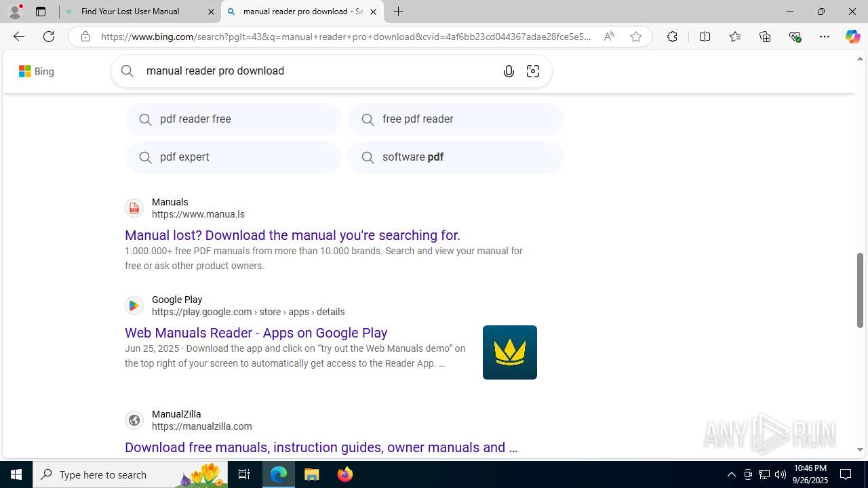Open the tab actions menu icon

click(41, 12)
